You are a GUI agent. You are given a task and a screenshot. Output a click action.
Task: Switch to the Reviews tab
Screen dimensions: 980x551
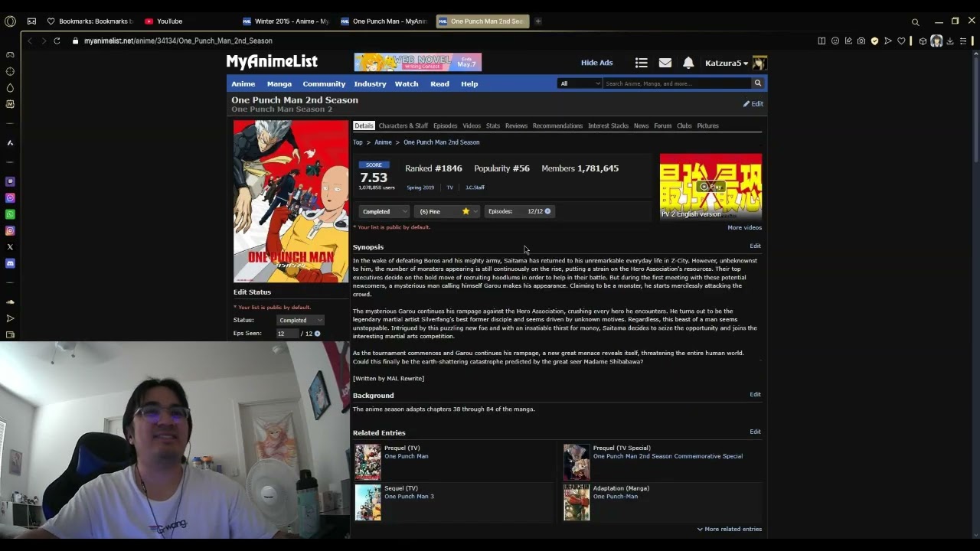(516, 126)
